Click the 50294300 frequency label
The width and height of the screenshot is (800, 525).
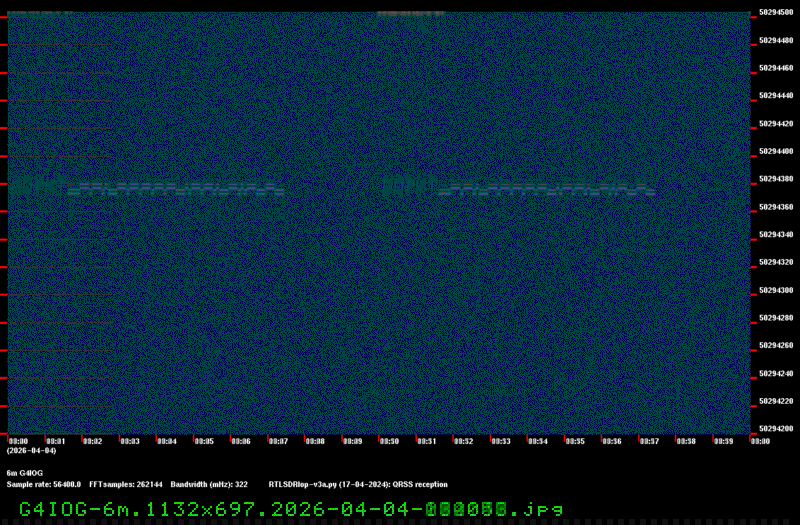pos(776,290)
